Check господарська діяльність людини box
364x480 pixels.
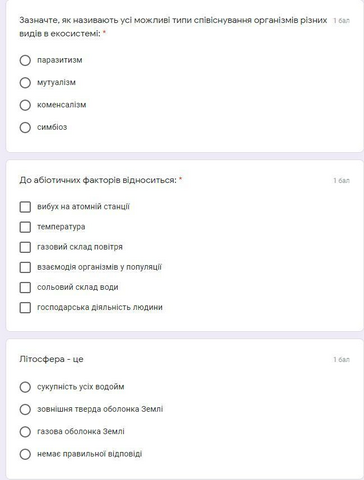pyautogui.click(x=25, y=307)
